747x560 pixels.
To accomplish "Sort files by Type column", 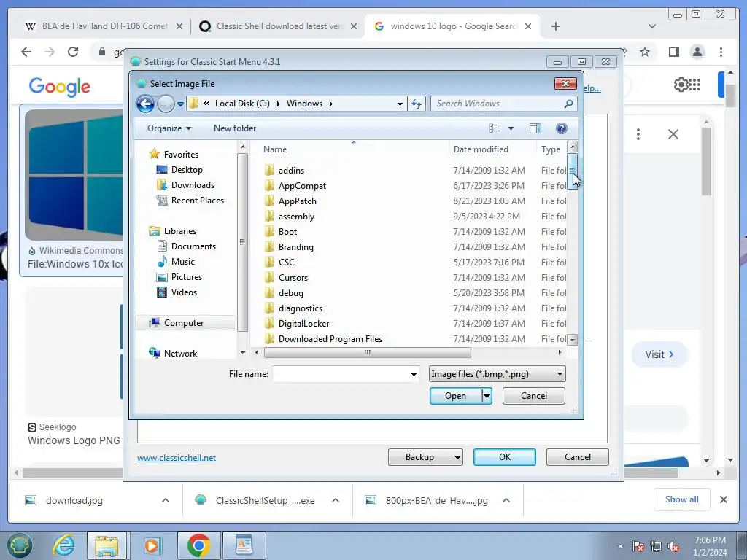I will [551, 149].
